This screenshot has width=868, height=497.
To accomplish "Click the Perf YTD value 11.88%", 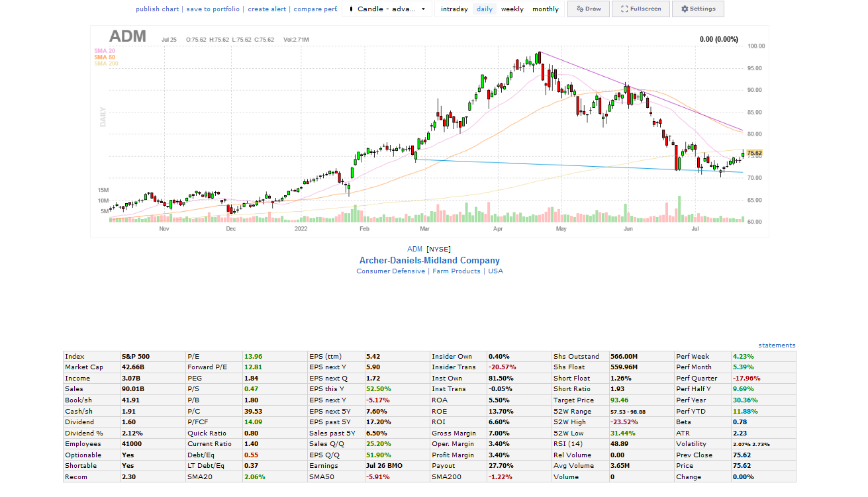I will pyautogui.click(x=744, y=411).
